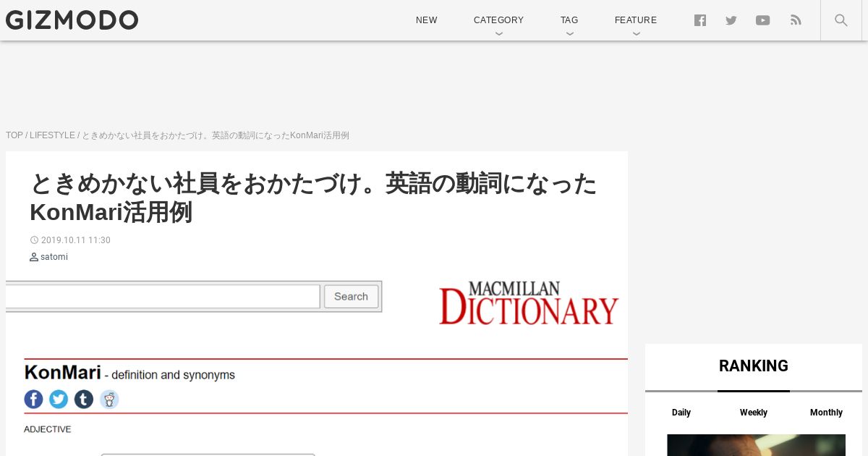Image resolution: width=868 pixels, height=456 pixels.
Task: Open the CATEGORY menu
Action: tap(498, 20)
